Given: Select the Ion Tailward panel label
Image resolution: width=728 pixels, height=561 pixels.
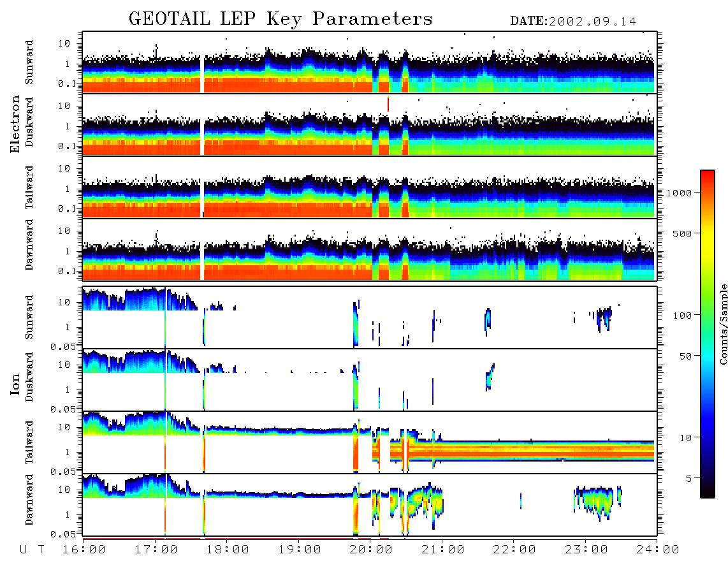Looking at the screenshot, I should (x=29, y=442).
